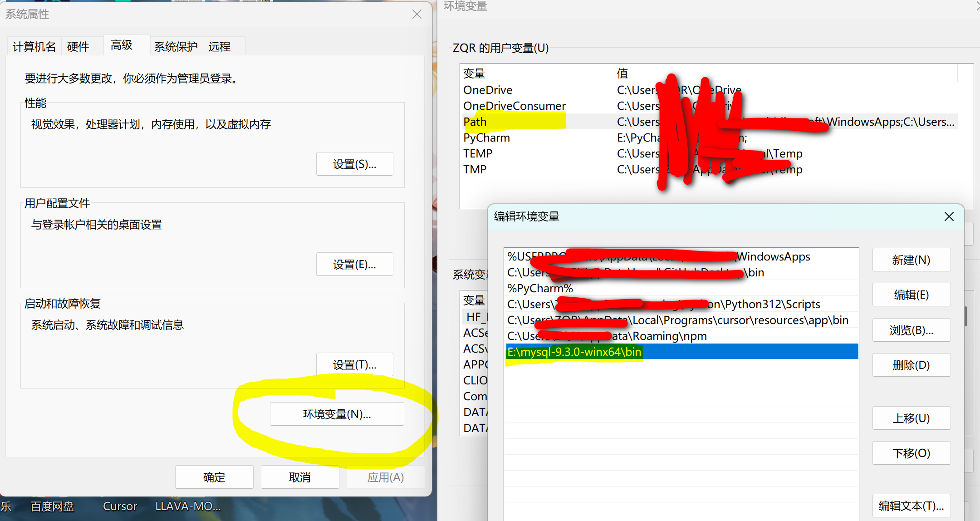
Task: Select the E:\mysql-9.3.0-winx64\bin entry
Action: (x=574, y=352)
